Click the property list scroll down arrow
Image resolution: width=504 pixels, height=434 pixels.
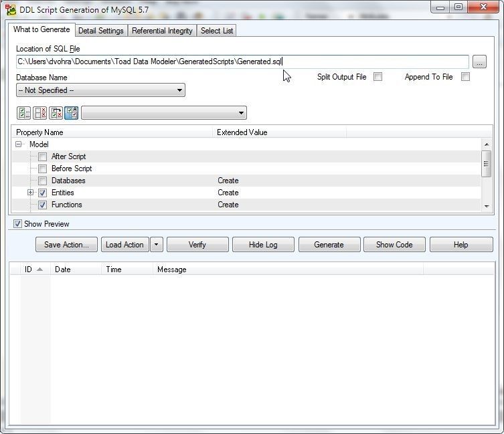pyautogui.click(x=487, y=206)
